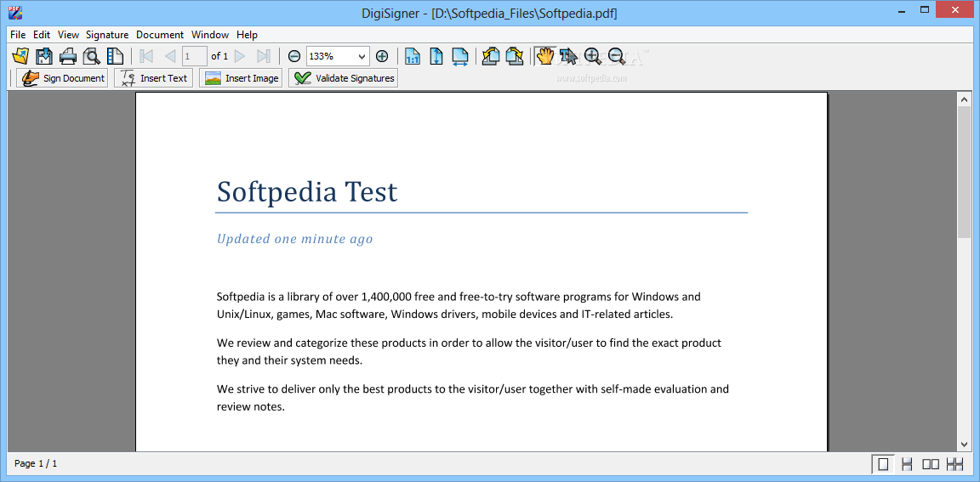The height and width of the screenshot is (482, 980).
Task: Click the Fit Width page icon
Action: tap(460, 56)
